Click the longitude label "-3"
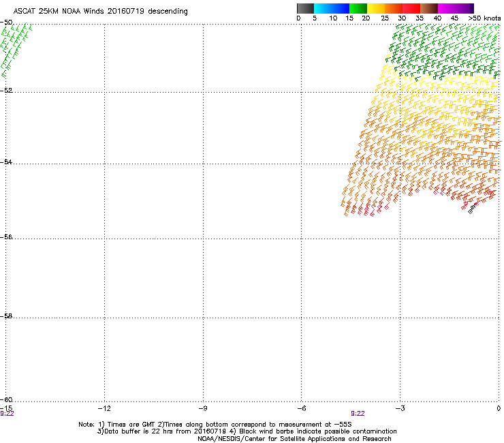 coord(400,408)
